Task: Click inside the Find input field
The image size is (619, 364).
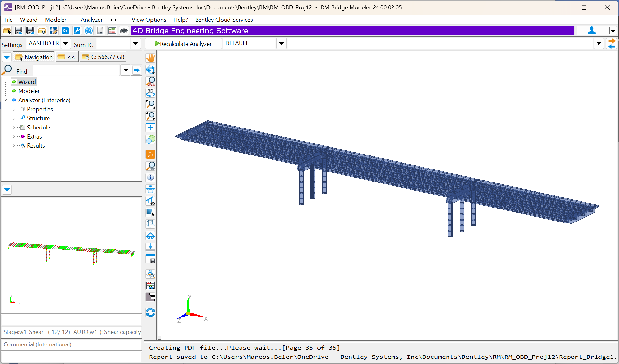Action: [x=76, y=71]
